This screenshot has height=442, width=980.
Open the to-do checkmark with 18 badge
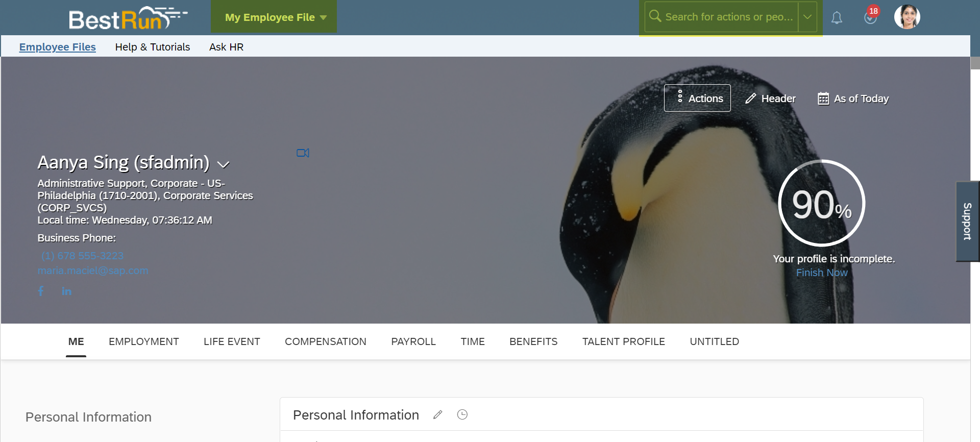point(871,16)
